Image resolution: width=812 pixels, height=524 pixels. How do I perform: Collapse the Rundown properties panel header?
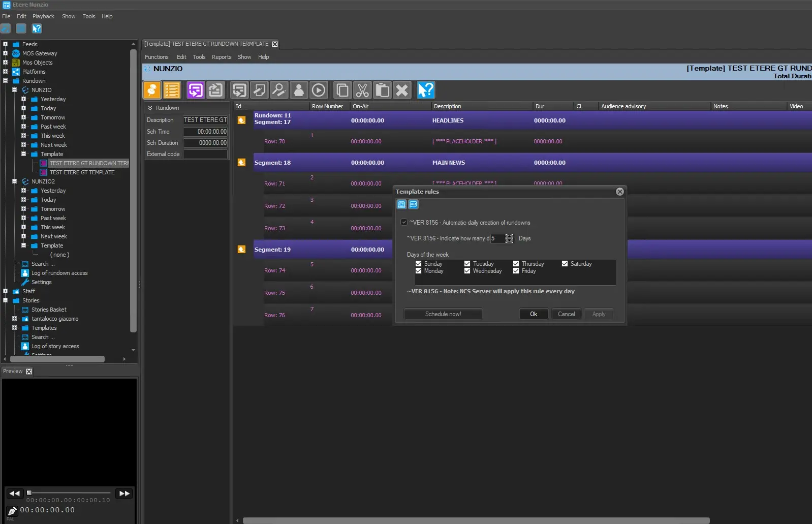point(150,108)
